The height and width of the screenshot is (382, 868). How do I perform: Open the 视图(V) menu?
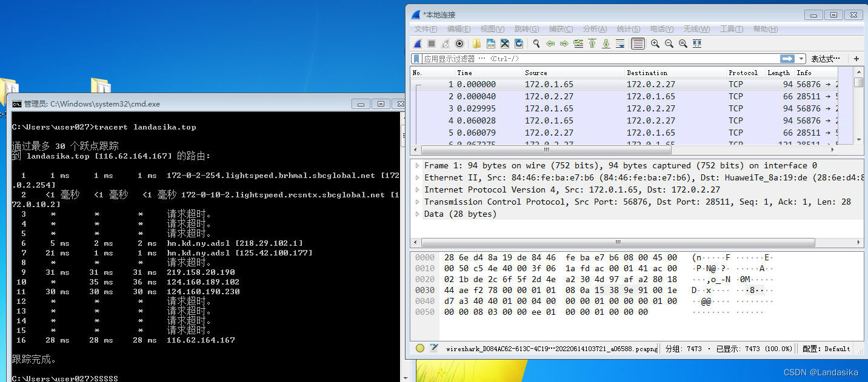point(492,29)
